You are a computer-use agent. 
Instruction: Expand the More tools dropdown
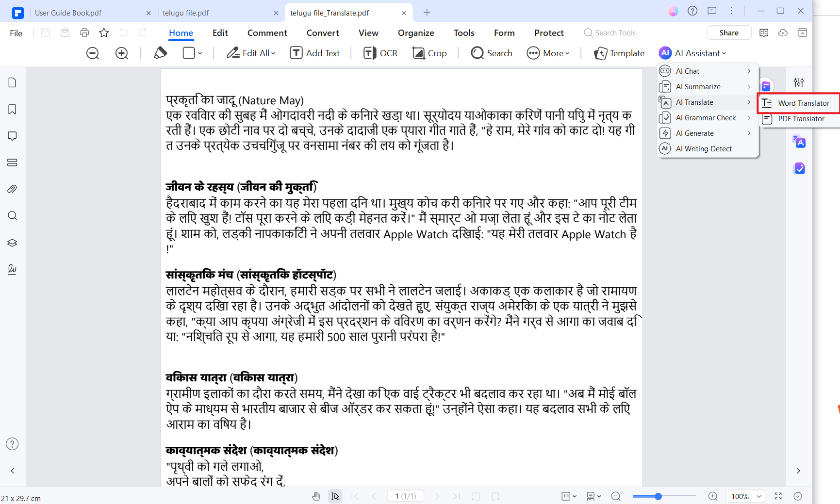(548, 53)
